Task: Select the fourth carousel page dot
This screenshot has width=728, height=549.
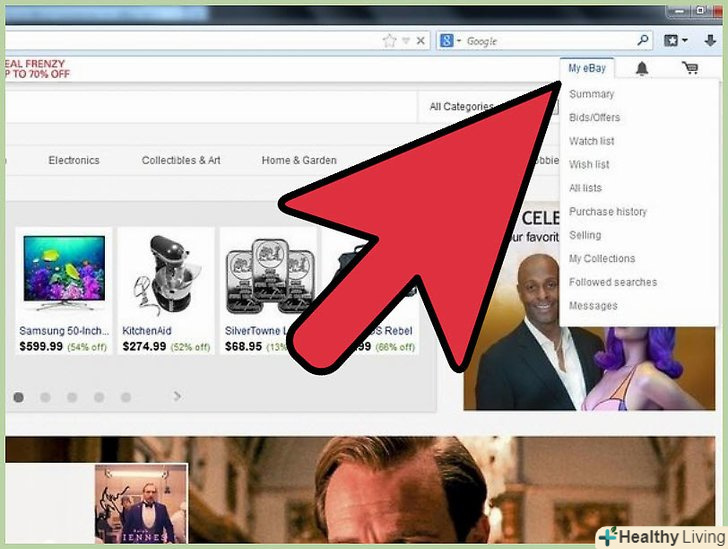Action: [99, 398]
